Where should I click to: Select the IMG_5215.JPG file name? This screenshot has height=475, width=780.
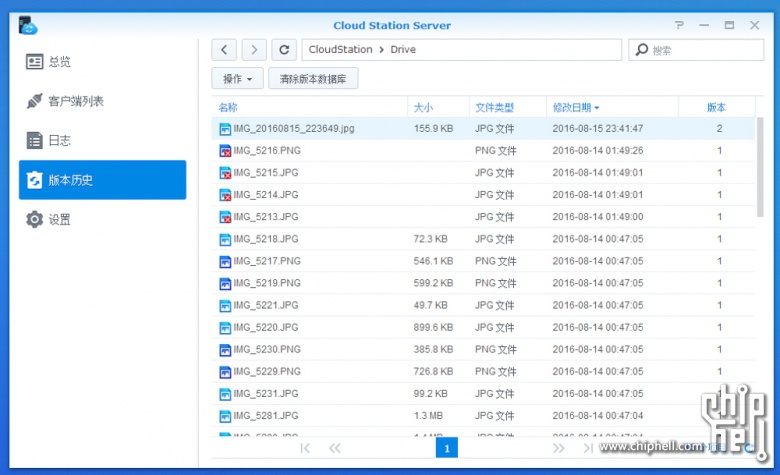[x=266, y=173]
